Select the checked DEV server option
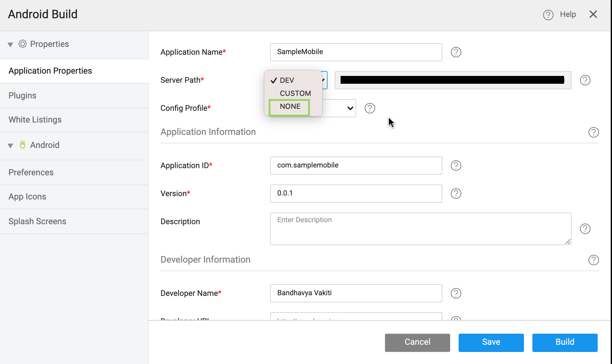 [x=287, y=80]
